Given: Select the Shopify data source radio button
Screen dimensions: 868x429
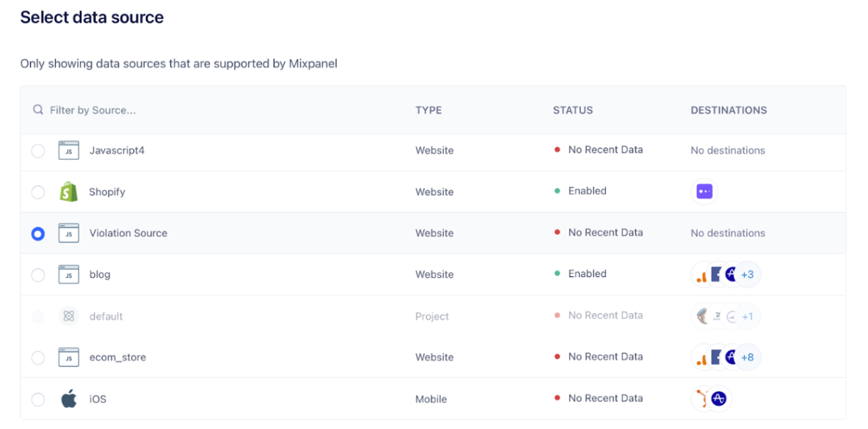Looking at the screenshot, I should tap(37, 191).
